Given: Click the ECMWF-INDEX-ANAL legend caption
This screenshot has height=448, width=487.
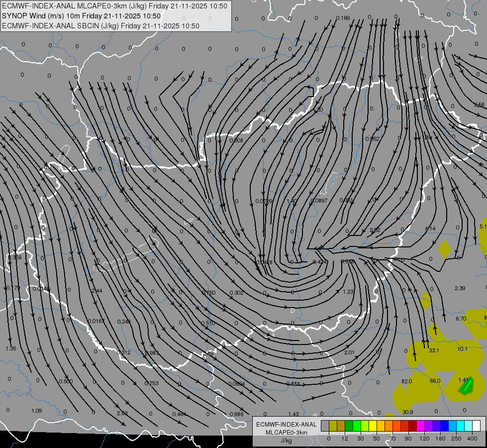Looking at the screenshot, I should [286, 425].
